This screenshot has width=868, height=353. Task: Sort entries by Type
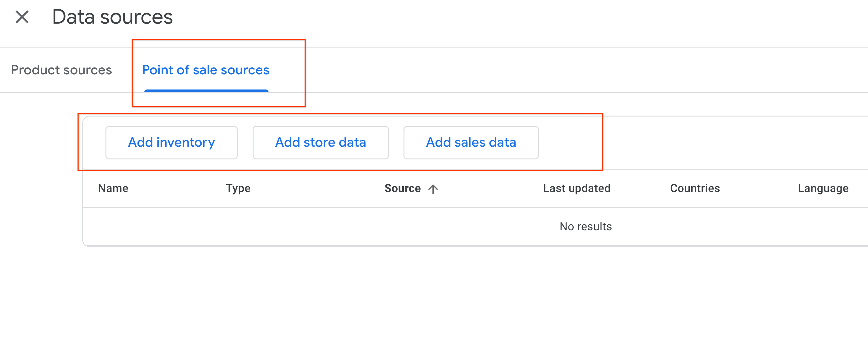(x=238, y=188)
